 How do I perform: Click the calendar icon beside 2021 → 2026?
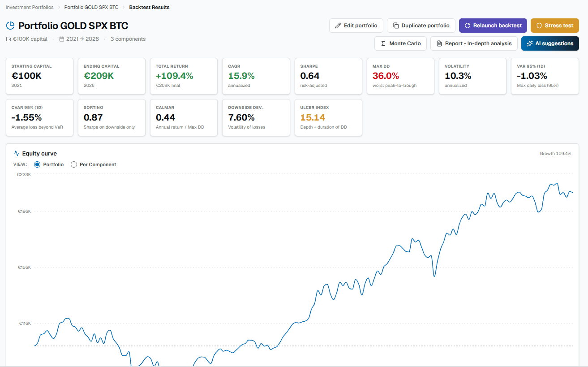62,39
